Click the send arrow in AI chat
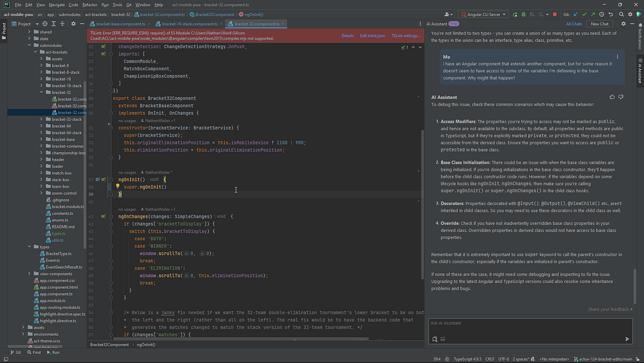This screenshot has height=363, width=644. (x=627, y=338)
